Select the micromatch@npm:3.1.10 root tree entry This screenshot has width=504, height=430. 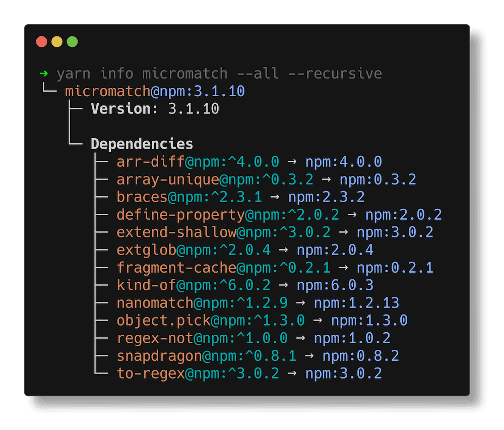pos(155,91)
